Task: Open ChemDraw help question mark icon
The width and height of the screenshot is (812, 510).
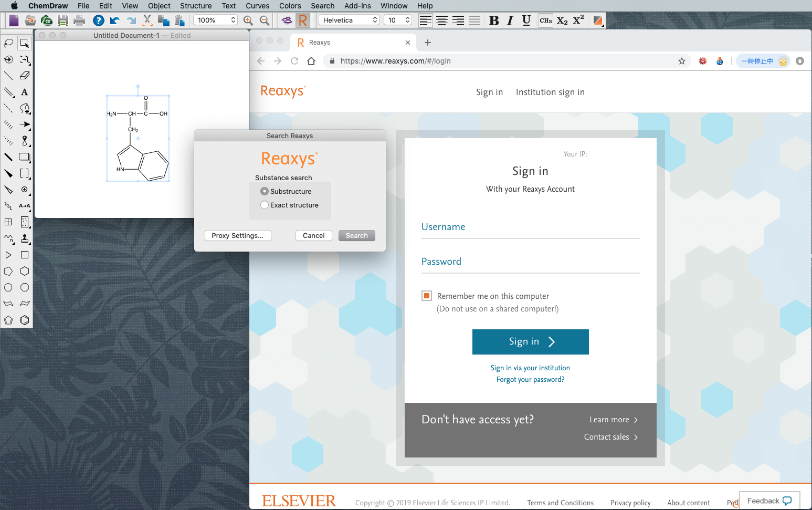Action: [98, 20]
